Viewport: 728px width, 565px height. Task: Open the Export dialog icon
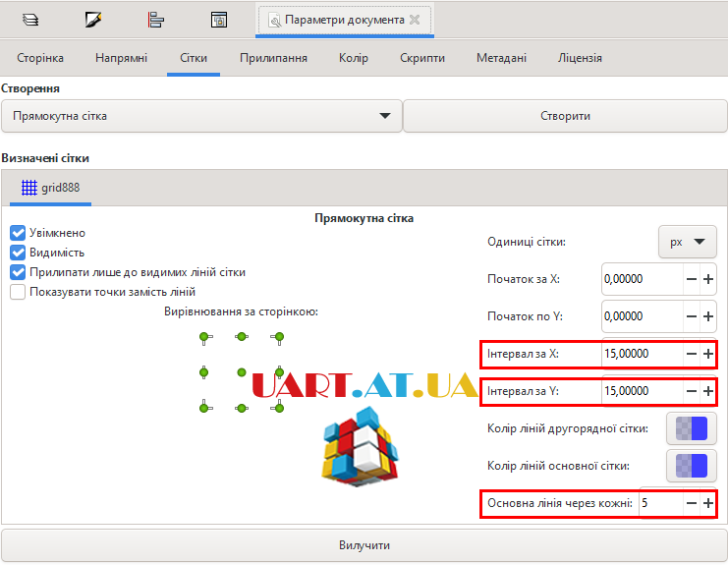click(x=219, y=20)
